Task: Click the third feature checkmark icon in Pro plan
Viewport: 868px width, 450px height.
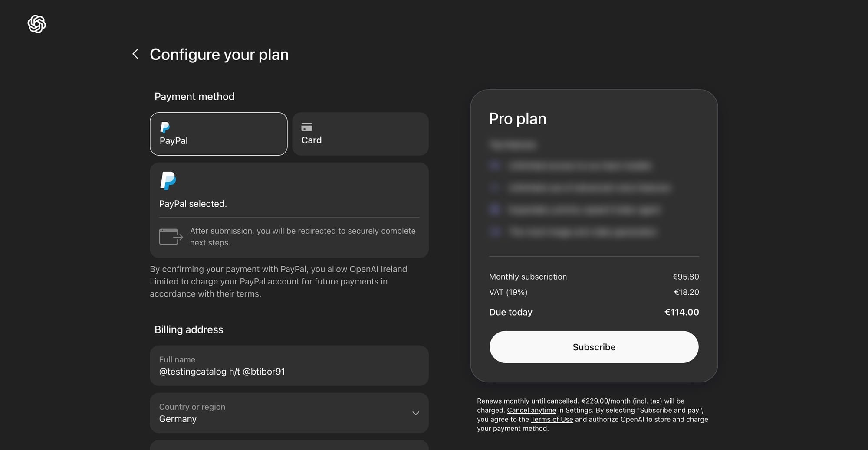Action: point(495,209)
